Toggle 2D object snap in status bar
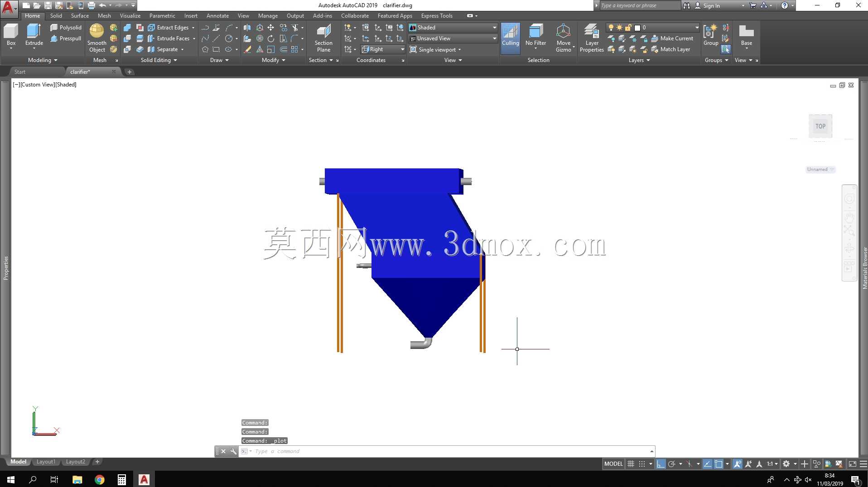 point(719,464)
